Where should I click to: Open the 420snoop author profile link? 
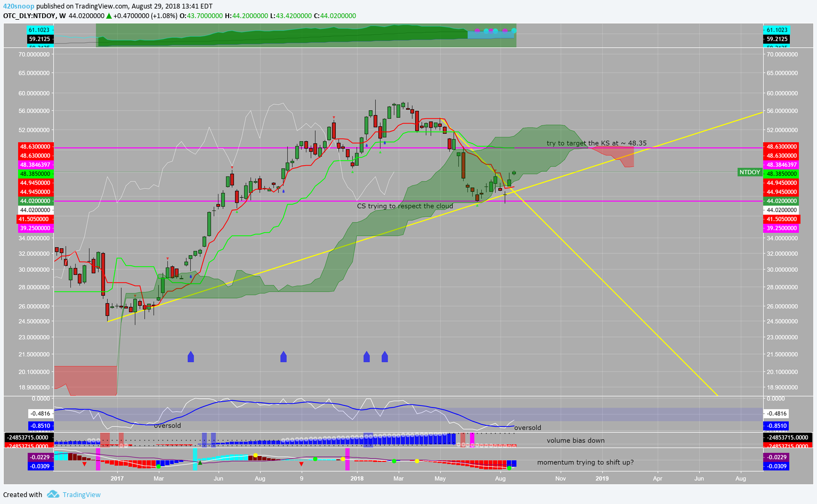[x=19, y=6]
